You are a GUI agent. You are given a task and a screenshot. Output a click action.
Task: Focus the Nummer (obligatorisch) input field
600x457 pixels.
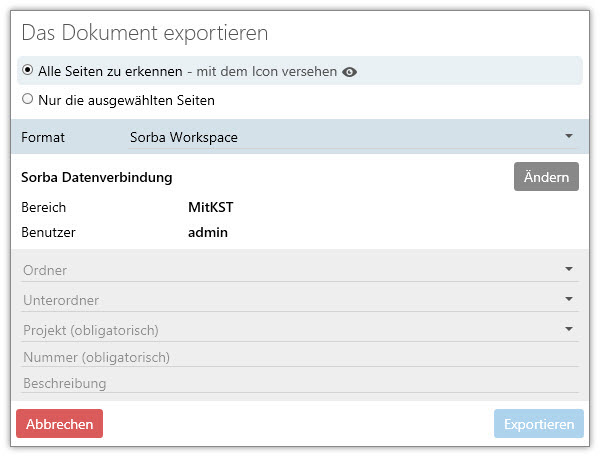300,357
